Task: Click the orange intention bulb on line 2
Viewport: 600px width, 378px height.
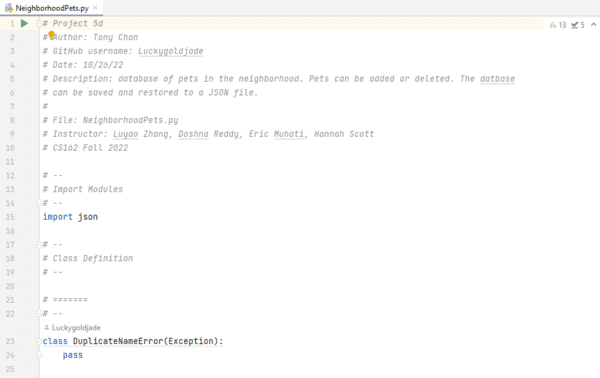Action: tap(52, 34)
